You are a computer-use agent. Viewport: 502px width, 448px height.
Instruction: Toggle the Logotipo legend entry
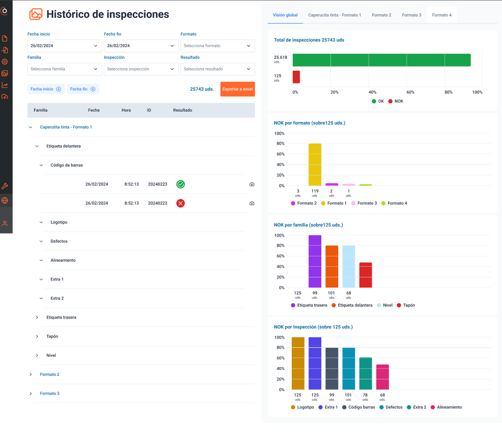(x=303, y=407)
